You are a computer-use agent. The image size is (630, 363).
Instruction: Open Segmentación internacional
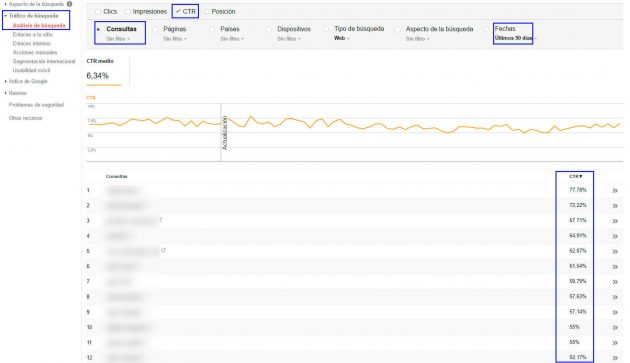44,62
